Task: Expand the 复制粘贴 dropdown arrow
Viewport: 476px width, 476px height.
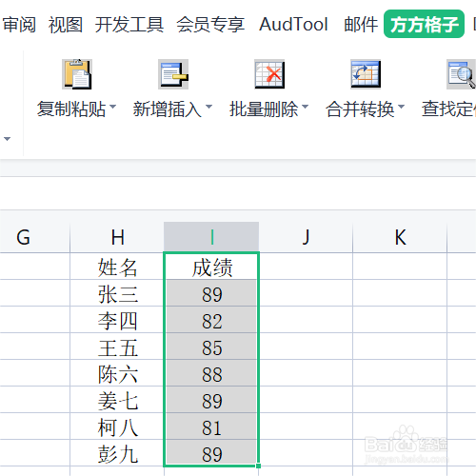Action: pyautogui.click(x=112, y=107)
